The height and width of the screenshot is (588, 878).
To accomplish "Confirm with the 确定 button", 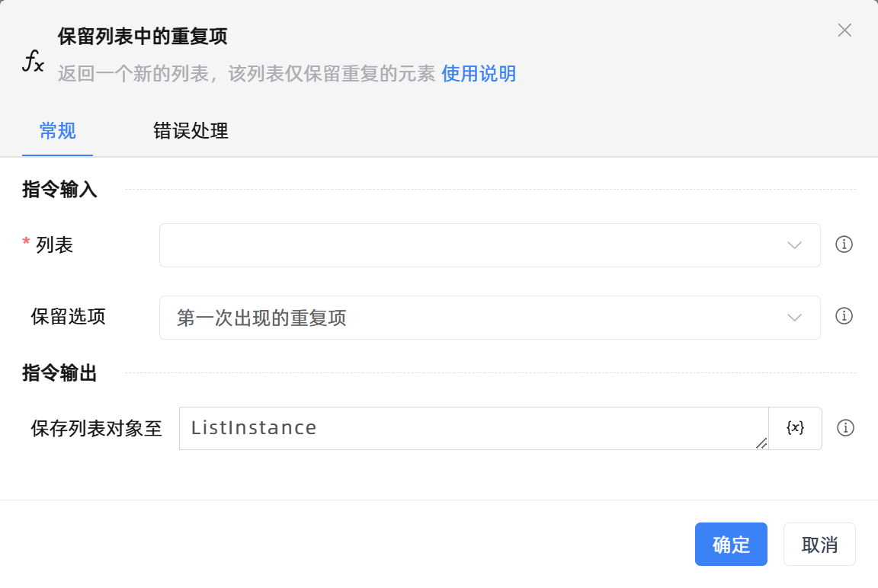I will coord(731,545).
